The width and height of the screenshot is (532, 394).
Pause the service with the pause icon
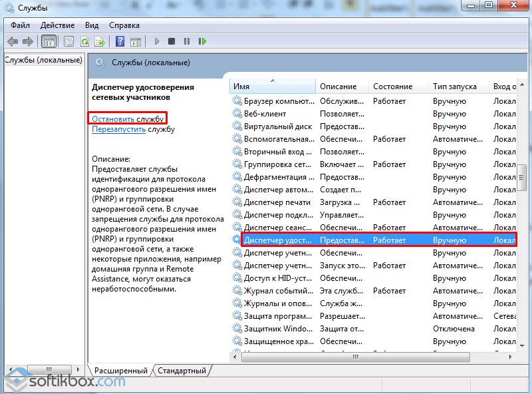coord(187,41)
